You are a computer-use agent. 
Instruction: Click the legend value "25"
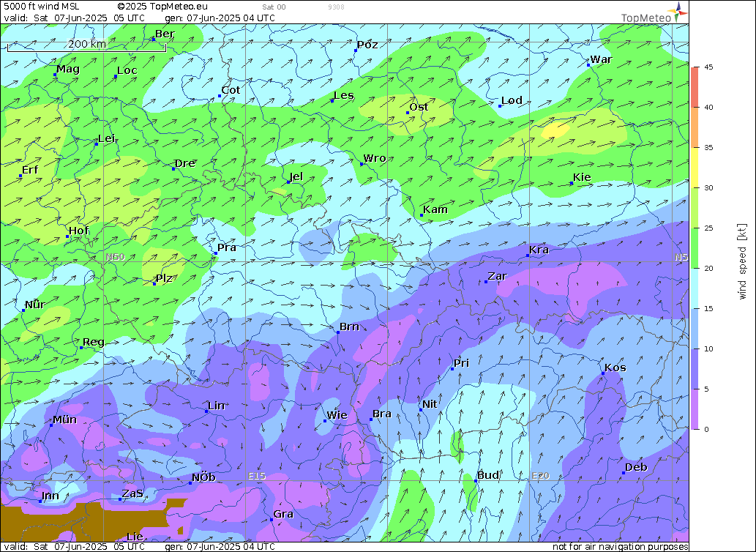tap(708, 228)
